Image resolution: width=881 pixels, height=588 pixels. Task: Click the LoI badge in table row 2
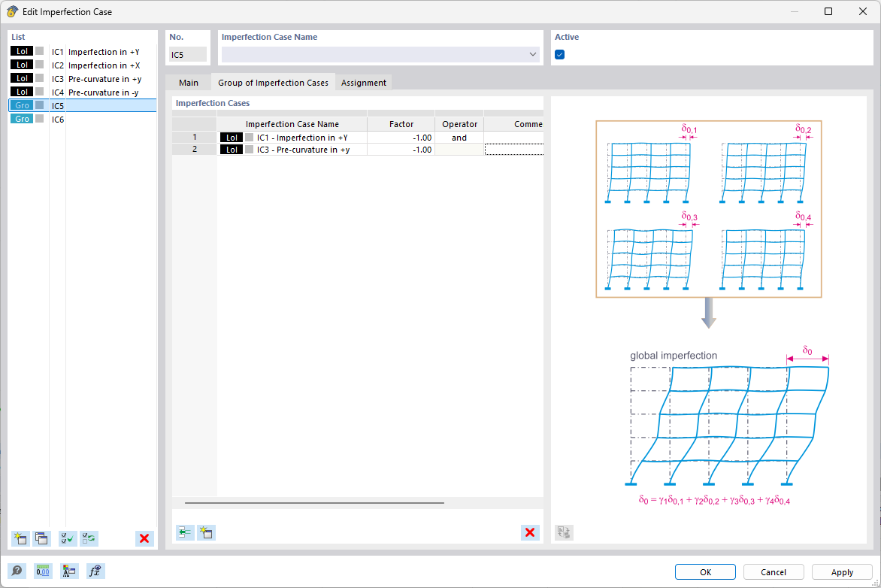(x=232, y=150)
